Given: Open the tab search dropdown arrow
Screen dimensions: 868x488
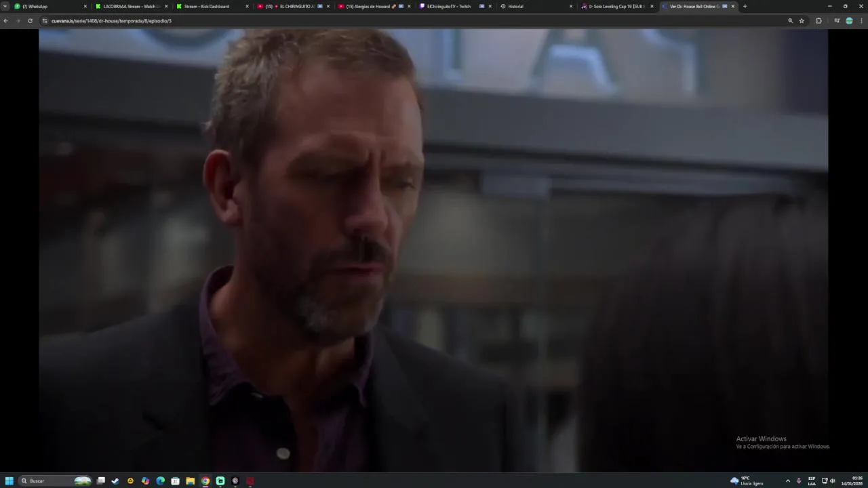Looking at the screenshot, I should click(5, 6).
